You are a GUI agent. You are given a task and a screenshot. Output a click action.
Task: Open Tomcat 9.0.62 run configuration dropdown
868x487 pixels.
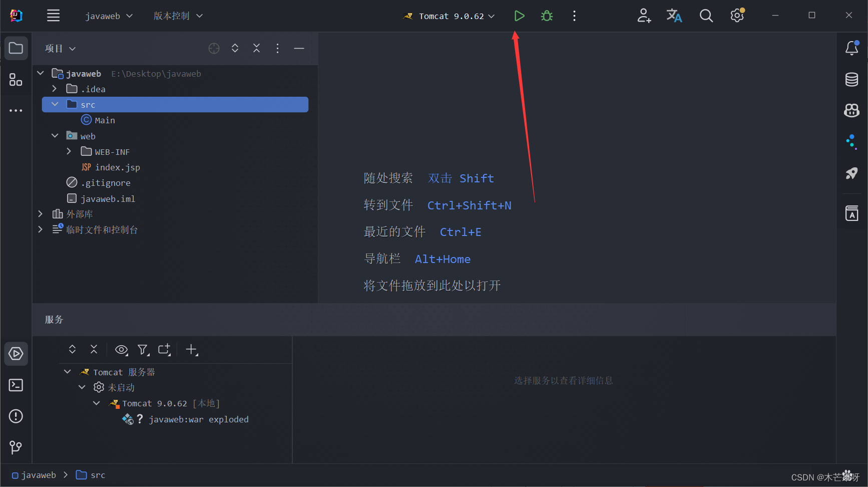tap(450, 16)
